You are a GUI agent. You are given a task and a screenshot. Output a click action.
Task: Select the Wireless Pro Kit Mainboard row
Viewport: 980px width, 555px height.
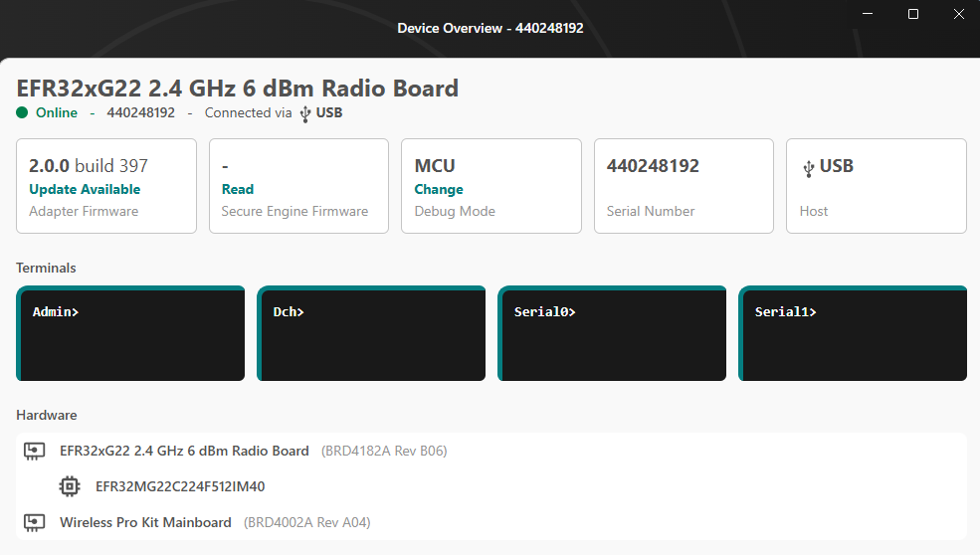(x=491, y=522)
